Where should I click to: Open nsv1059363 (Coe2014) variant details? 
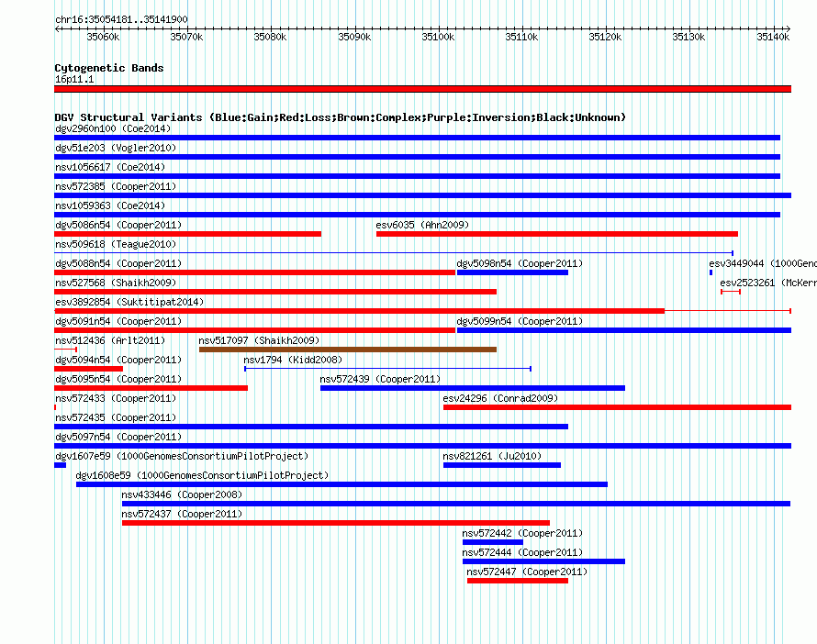110,205
